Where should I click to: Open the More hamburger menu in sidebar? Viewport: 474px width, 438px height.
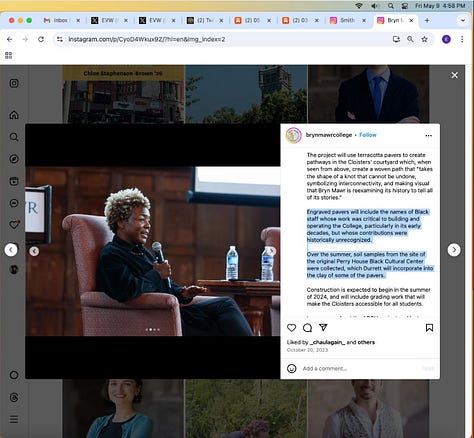point(14,419)
